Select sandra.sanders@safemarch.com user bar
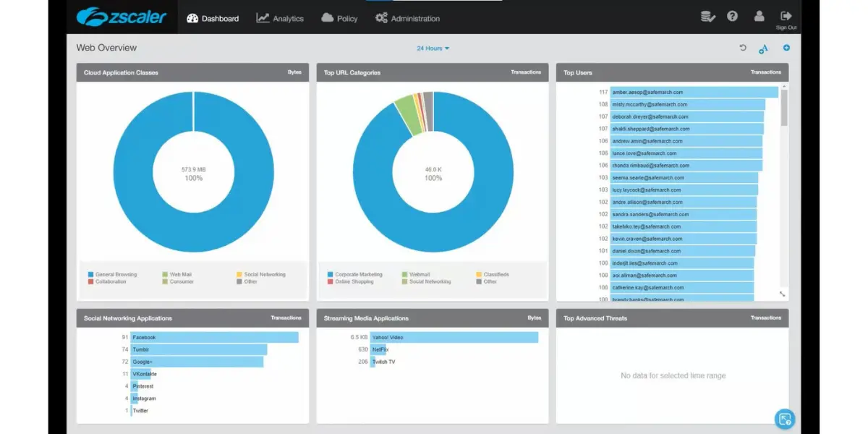This screenshot has height=434, width=868. [x=684, y=214]
